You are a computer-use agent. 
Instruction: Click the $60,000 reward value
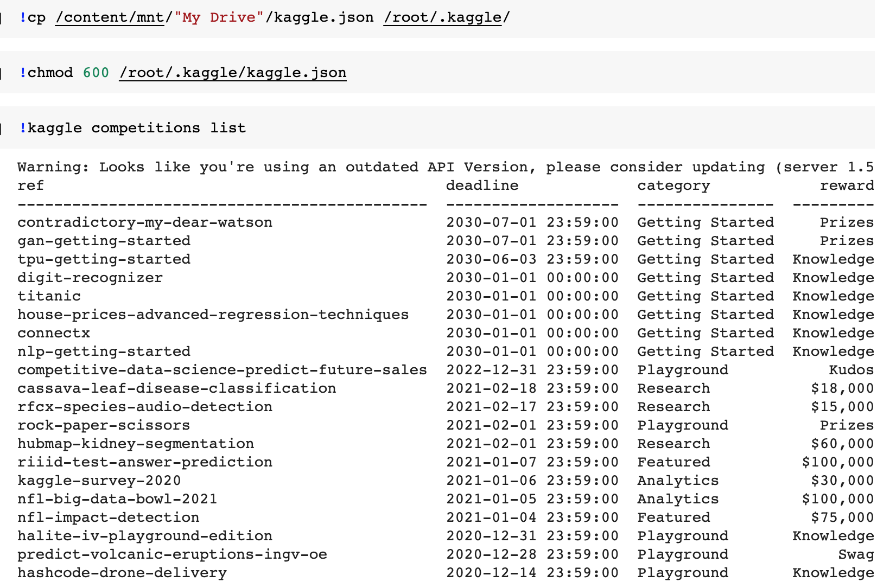(842, 444)
